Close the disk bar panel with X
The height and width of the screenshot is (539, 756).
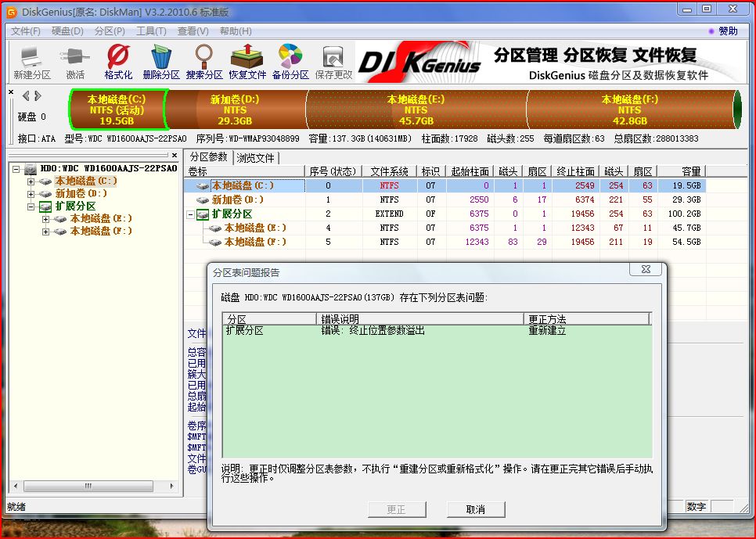(x=11, y=92)
